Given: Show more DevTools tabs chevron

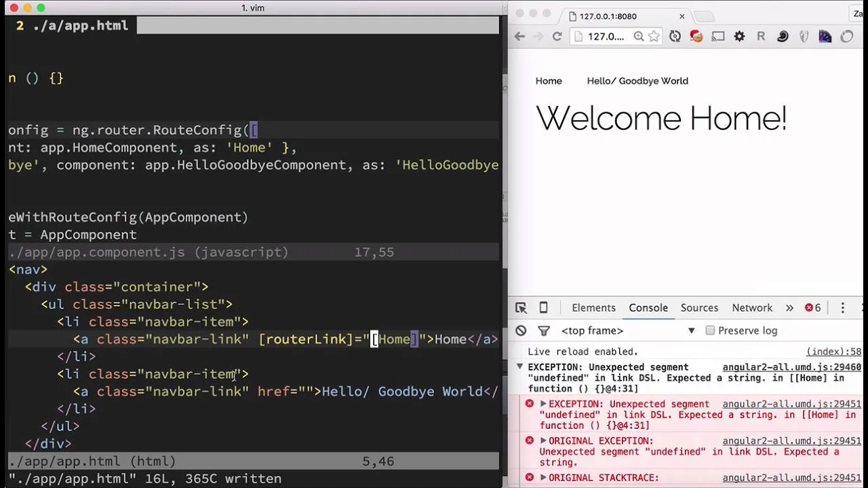Looking at the screenshot, I should (x=789, y=308).
